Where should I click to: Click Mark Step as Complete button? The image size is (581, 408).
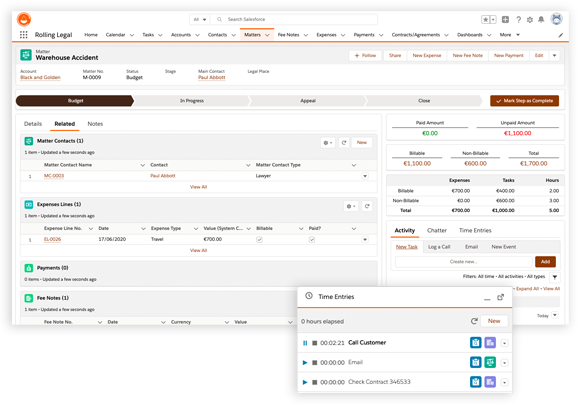tap(524, 101)
